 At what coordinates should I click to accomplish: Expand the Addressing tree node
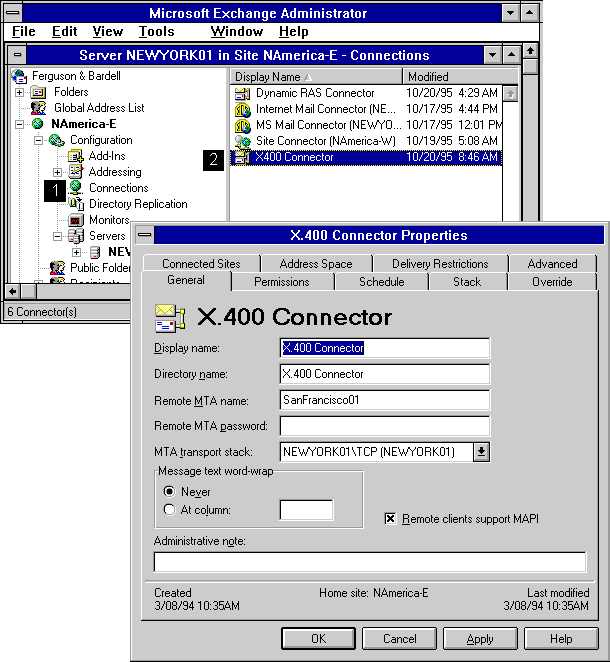[x=57, y=172]
